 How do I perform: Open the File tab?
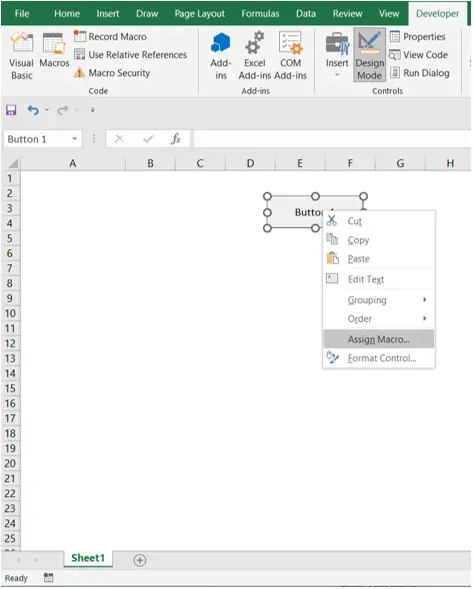coord(22,14)
